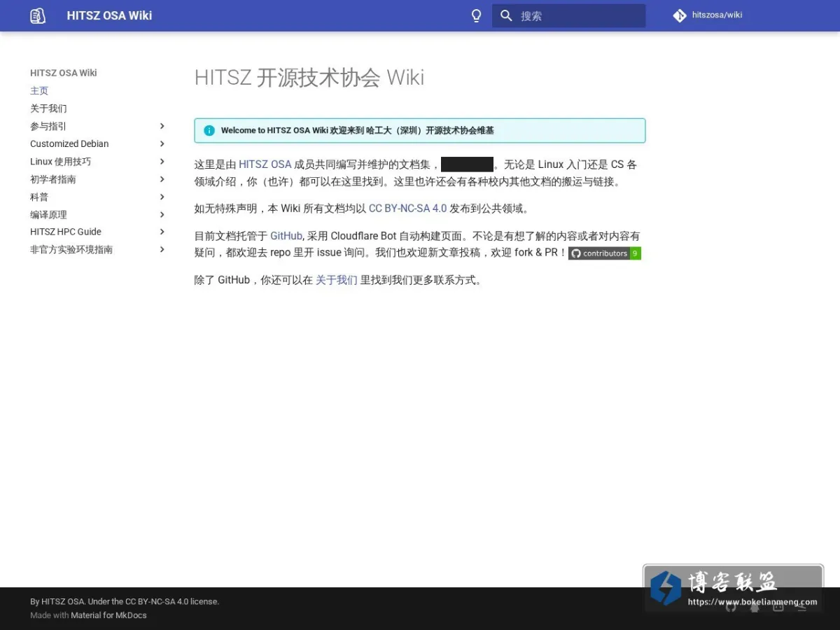
Task: Open Linux 使用技巧 sidebar section
Action: point(60,162)
